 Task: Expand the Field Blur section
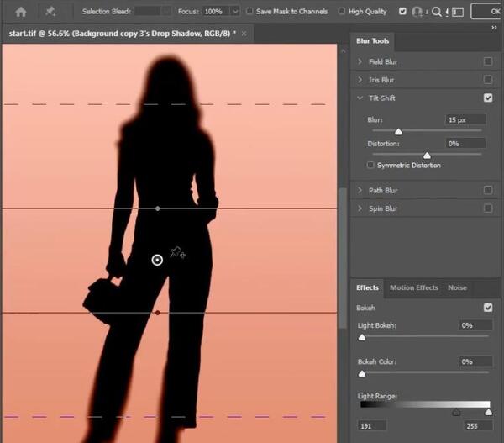pos(360,61)
